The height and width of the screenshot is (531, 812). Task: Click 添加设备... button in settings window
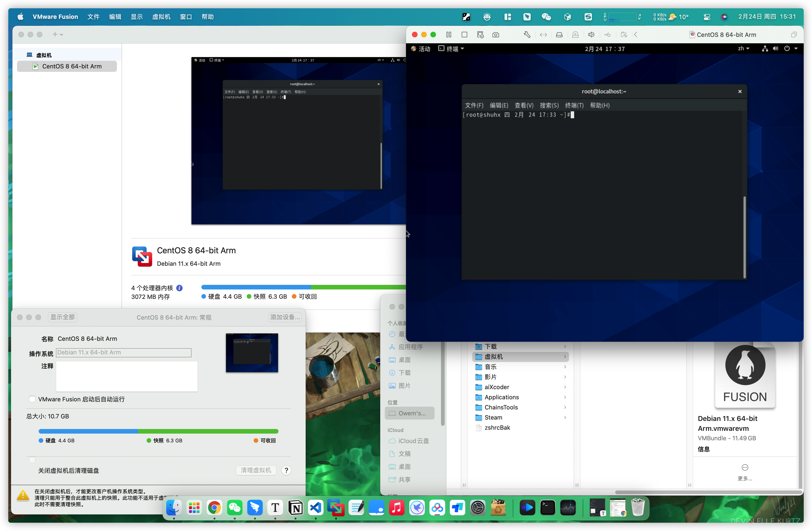285,317
